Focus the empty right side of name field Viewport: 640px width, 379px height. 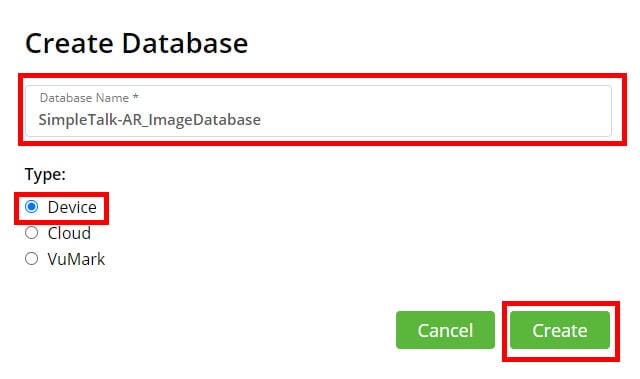point(437,119)
